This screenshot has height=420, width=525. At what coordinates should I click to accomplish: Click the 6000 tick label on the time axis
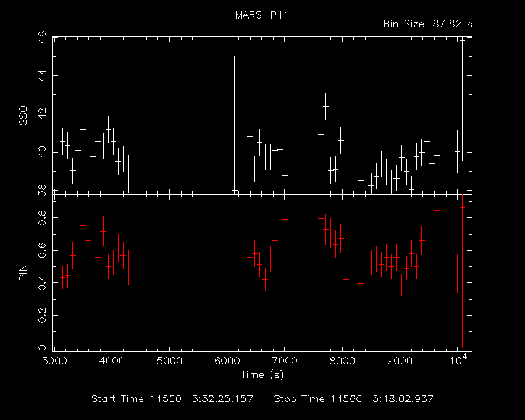point(227,361)
